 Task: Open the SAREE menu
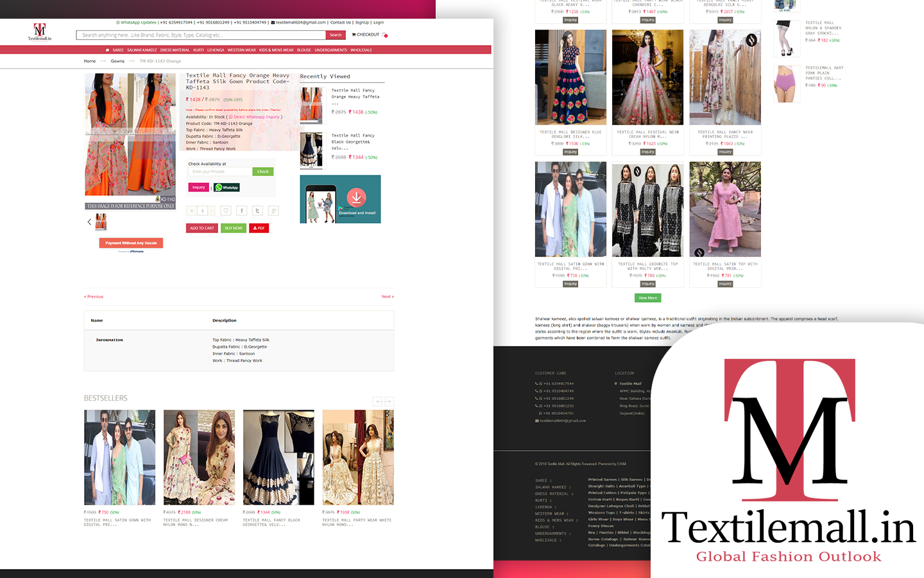pyautogui.click(x=118, y=50)
